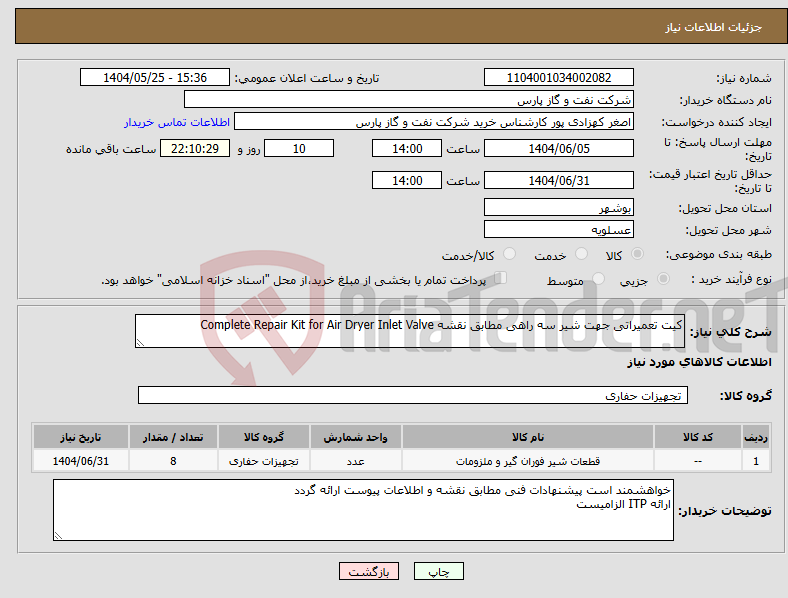The height and width of the screenshot is (598, 788).
Task: Click the نام کالا column header
Action: point(528,437)
